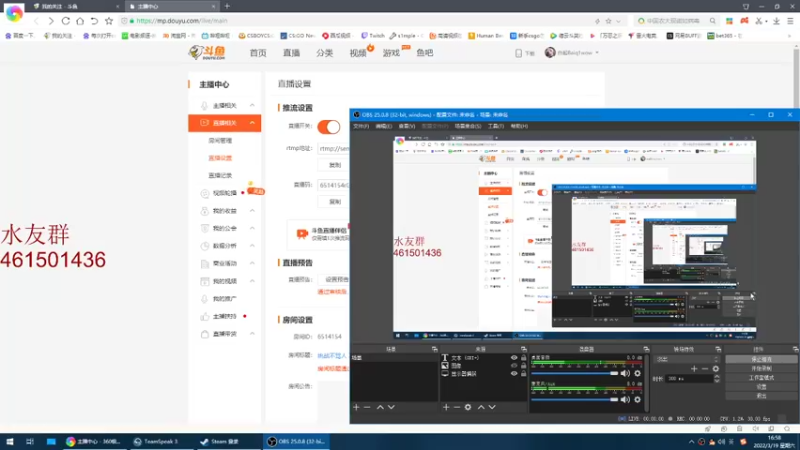Select transition type dropdown in OBS
The height and width of the screenshot is (450, 800).
click(x=687, y=359)
